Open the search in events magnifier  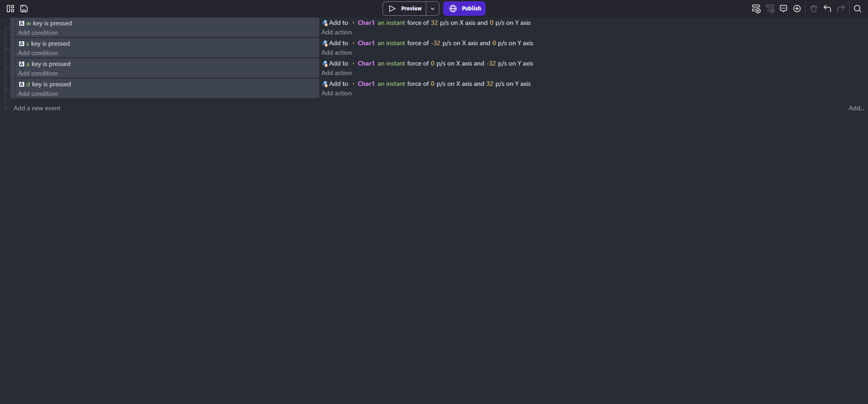858,9
